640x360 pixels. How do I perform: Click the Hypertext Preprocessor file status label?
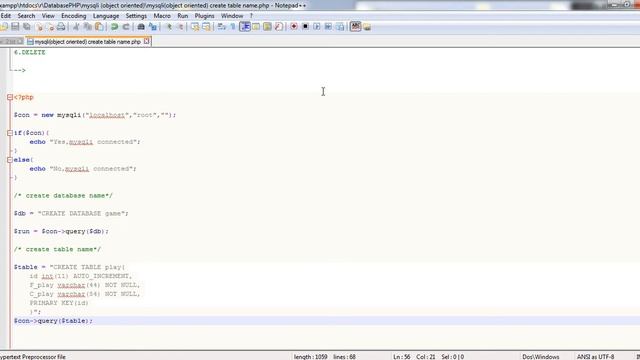point(33,357)
